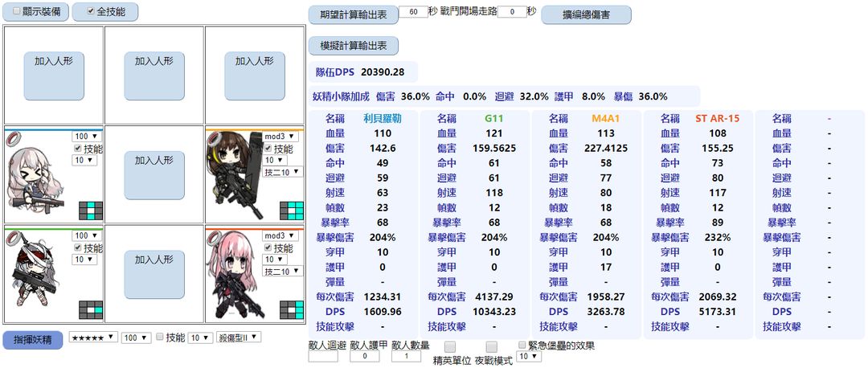Click the 擴編總傷害 button
This screenshot has width=868, height=368.
point(586,15)
